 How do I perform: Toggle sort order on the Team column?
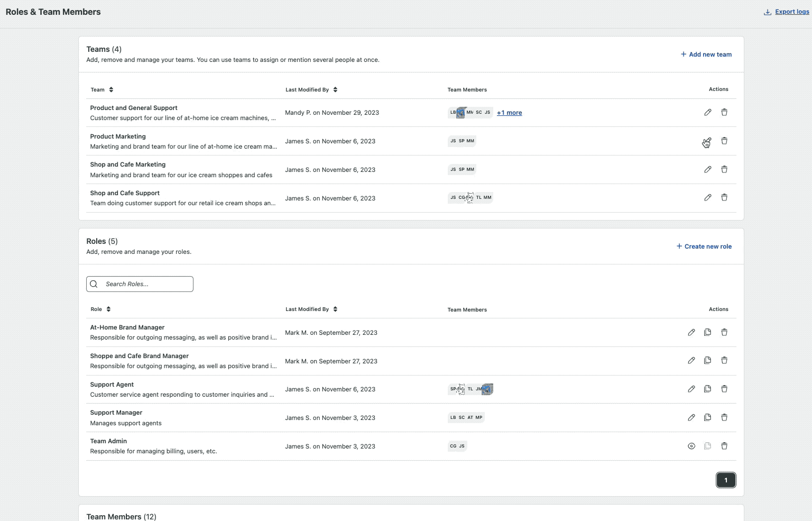111,89
